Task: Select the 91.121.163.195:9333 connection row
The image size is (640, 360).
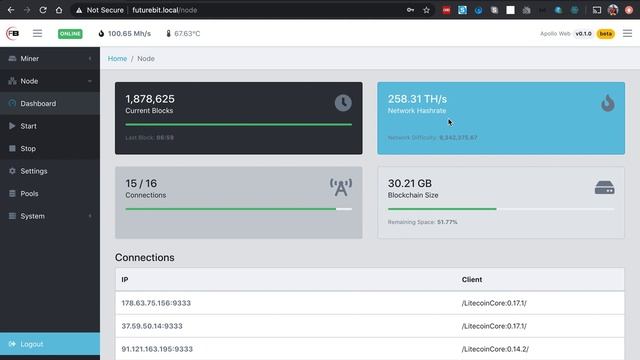Action: (x=370, y=349)
